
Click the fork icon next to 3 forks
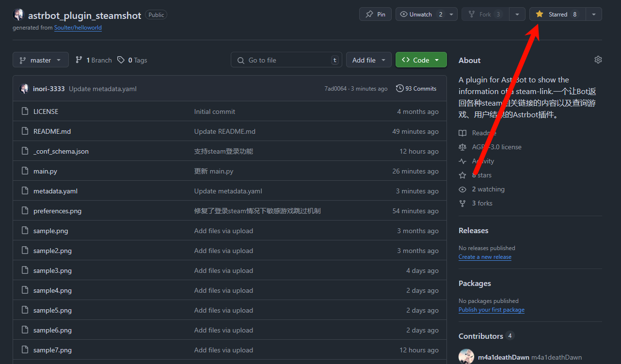462,203
